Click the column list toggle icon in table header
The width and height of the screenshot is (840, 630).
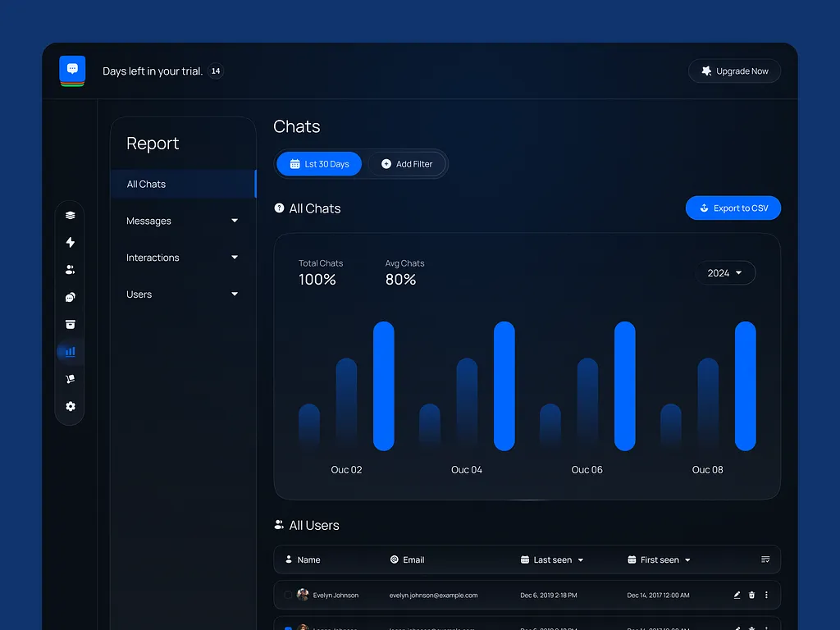point(765,559)
